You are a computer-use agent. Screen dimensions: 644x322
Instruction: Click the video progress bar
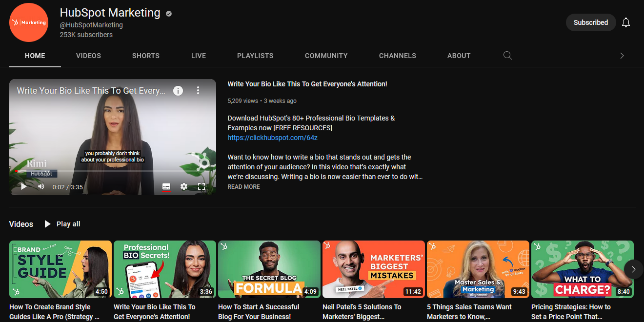[x=113, y=171]
